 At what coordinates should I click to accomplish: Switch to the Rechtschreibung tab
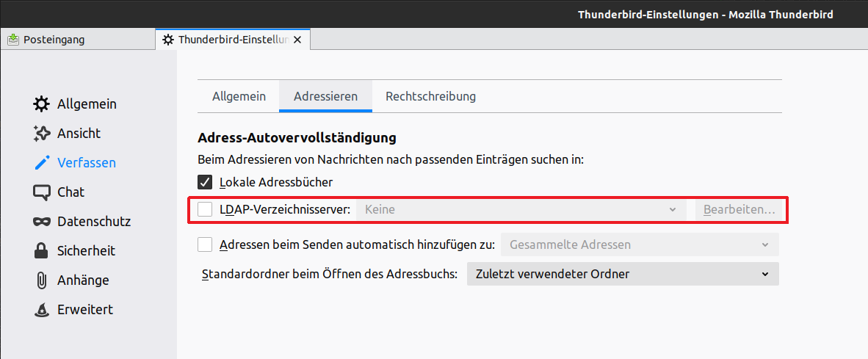pos(430,96)
